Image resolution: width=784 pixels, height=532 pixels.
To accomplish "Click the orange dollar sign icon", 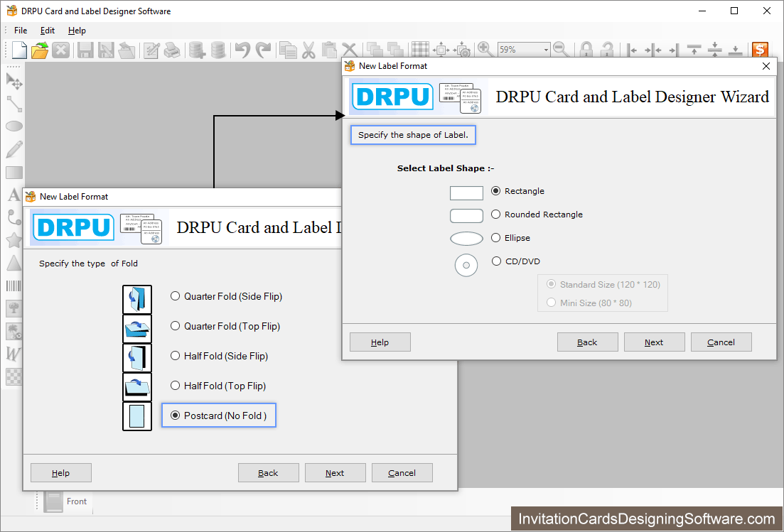I will [760, 50].
